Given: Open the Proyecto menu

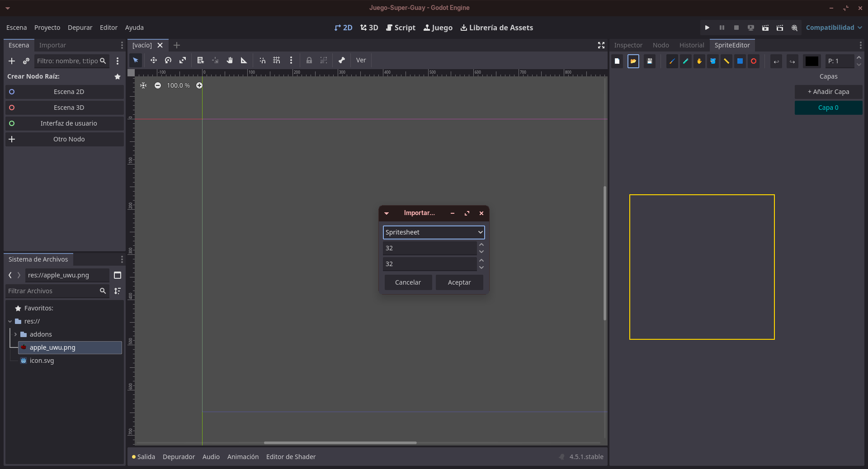Looking at the screenshot, I should (47, 28).
